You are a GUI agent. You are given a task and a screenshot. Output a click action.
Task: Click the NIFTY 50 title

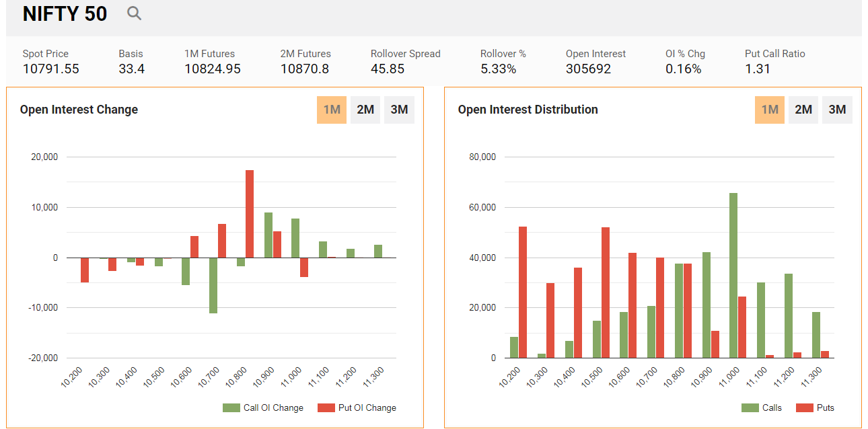[x=65, y=14]
